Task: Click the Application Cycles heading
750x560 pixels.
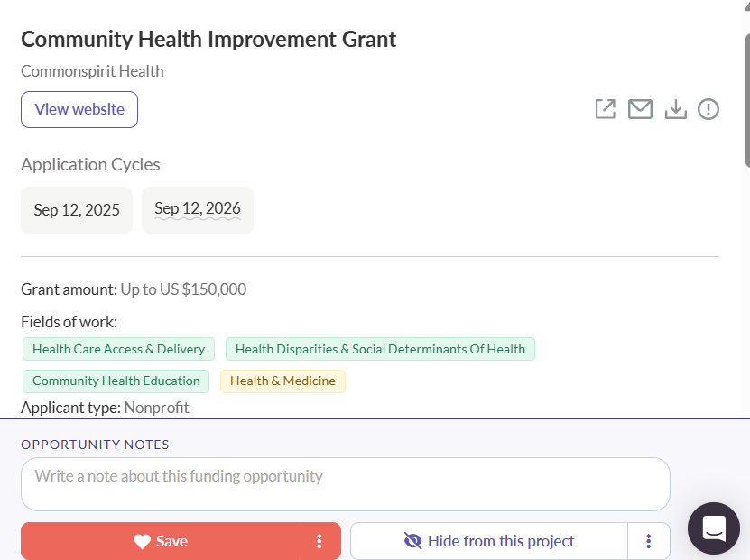Action: click(x=90, y=164)
